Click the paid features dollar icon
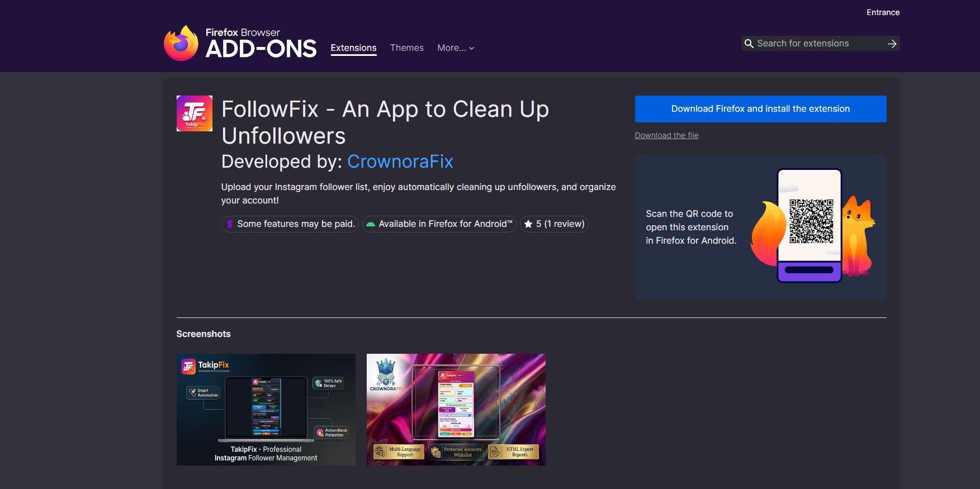Screen dimensions: 980x489 point(229,224)
